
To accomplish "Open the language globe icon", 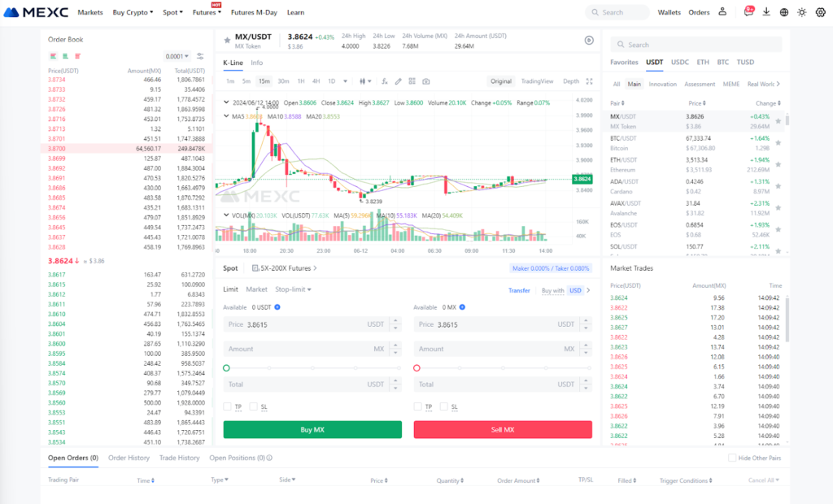I will click(784, 12).
